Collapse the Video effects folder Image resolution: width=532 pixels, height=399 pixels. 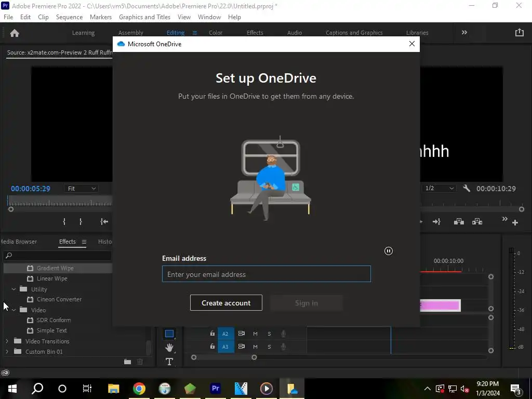click(14, 310)
